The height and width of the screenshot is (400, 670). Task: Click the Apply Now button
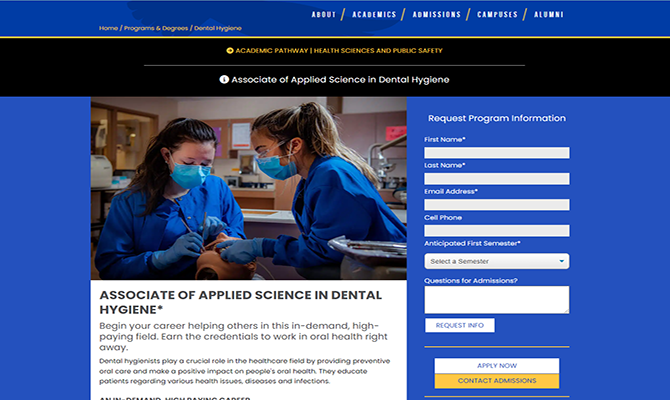point(496,366)
